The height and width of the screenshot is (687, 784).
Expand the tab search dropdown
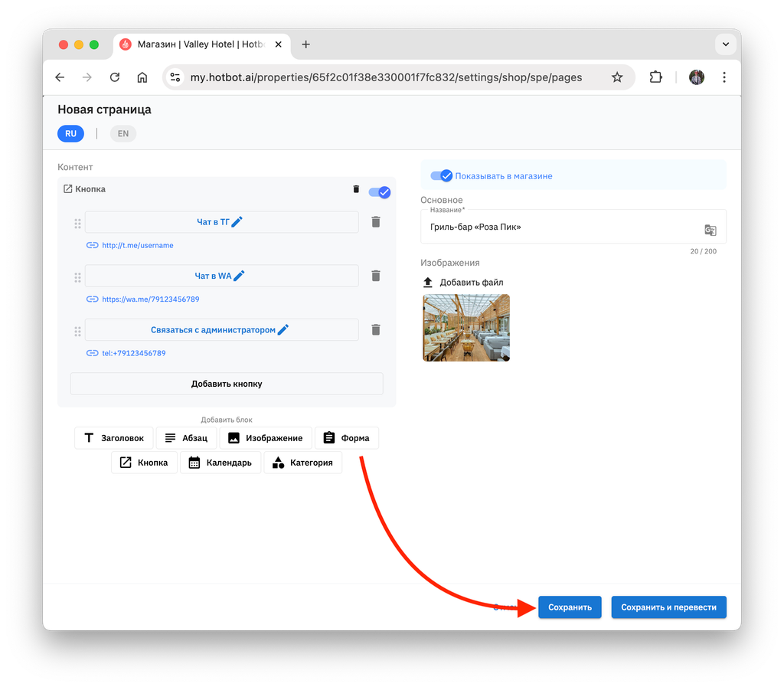point(726,44)
